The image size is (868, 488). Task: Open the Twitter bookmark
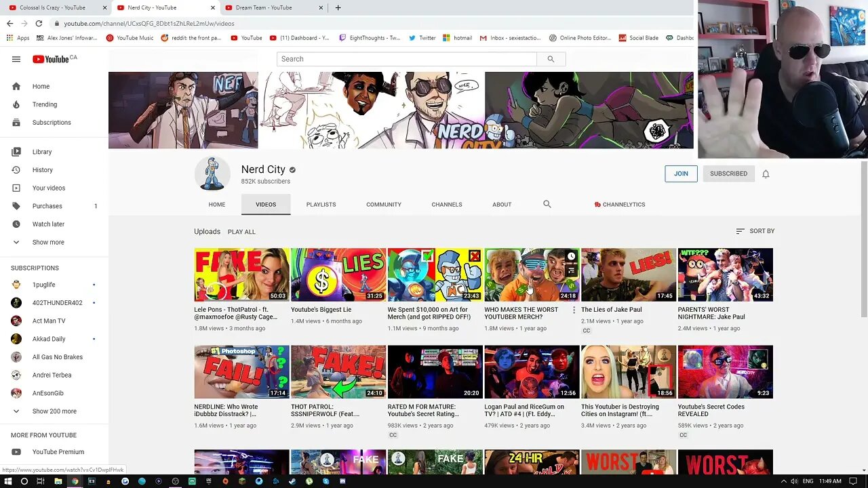(x=422, y=38)
